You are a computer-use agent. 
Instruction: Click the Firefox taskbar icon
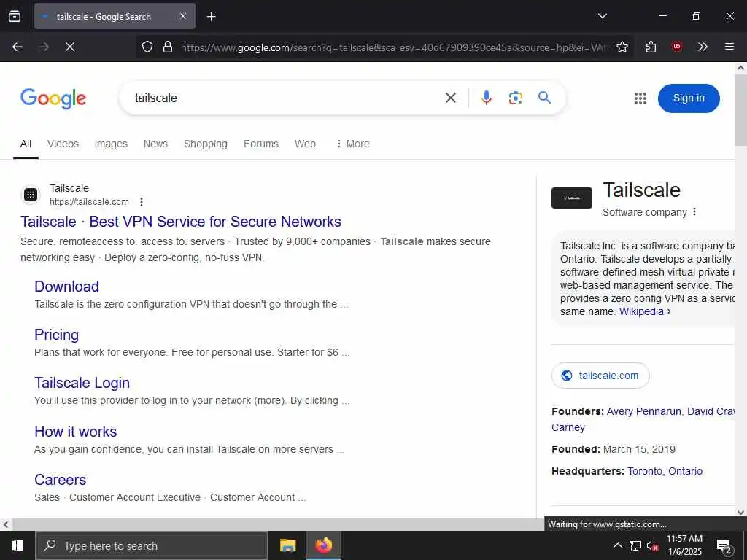coord(323,545)
